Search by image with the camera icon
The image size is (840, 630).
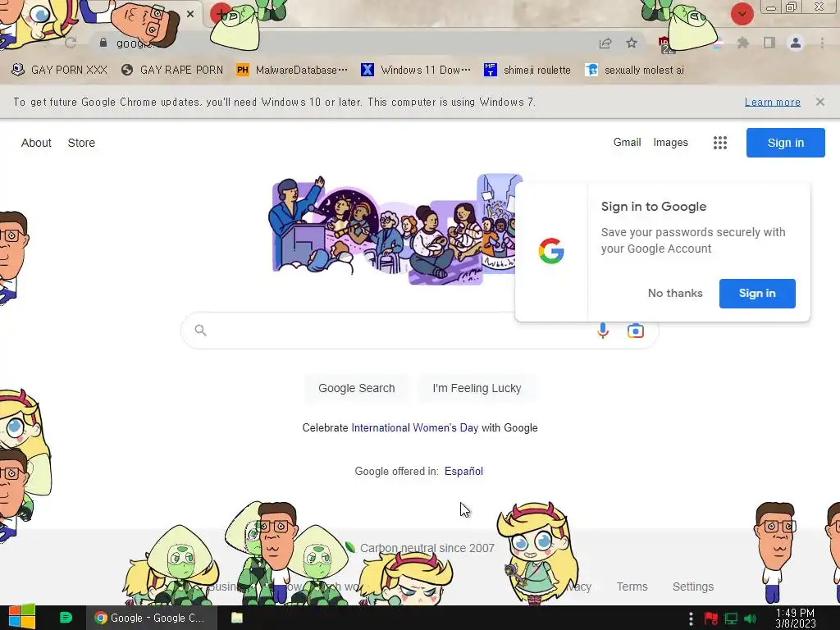click(636, 331)
